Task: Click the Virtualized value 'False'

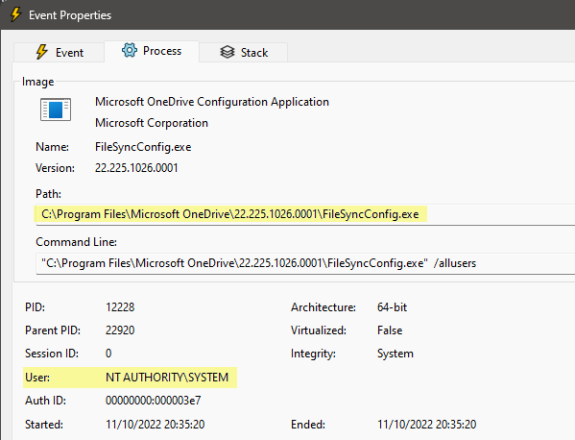Action: click(x=389, y=330)
